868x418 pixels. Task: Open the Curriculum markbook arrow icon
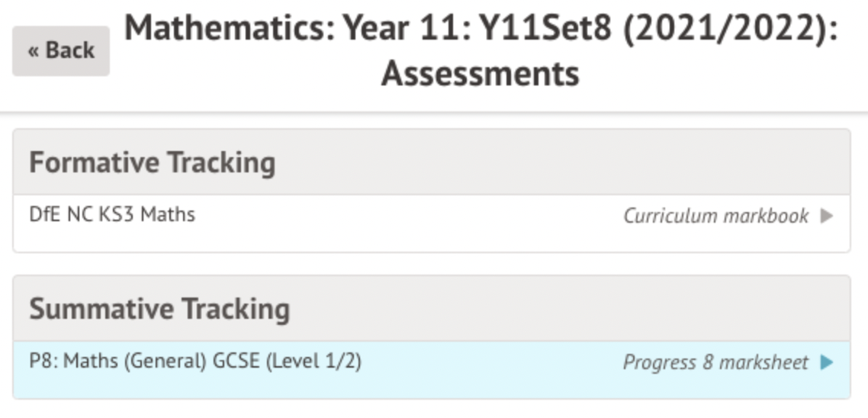[827, 217]
